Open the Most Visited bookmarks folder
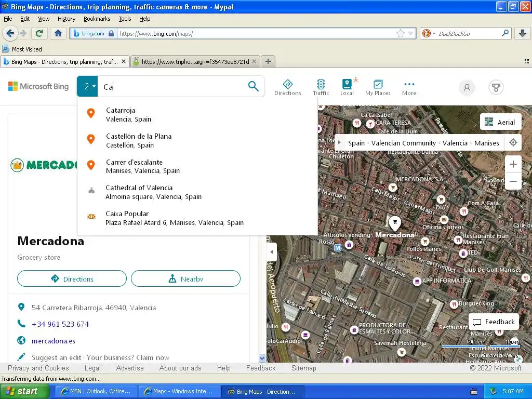Viewport: 532px width, 399px height. [22, 49]
